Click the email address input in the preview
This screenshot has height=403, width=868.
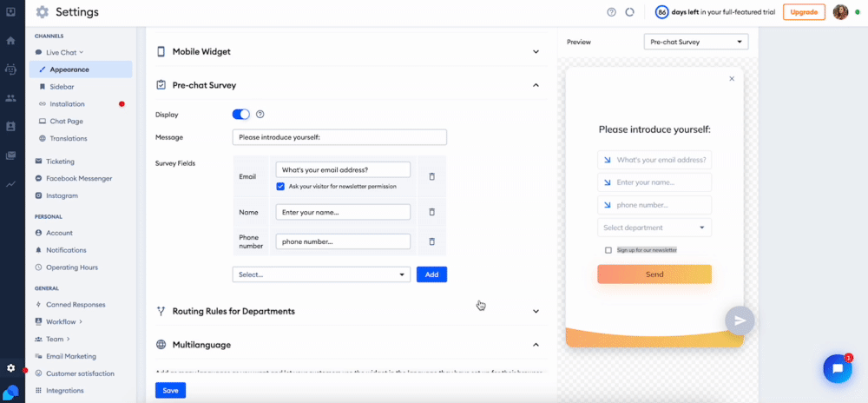tap(654, 160)
